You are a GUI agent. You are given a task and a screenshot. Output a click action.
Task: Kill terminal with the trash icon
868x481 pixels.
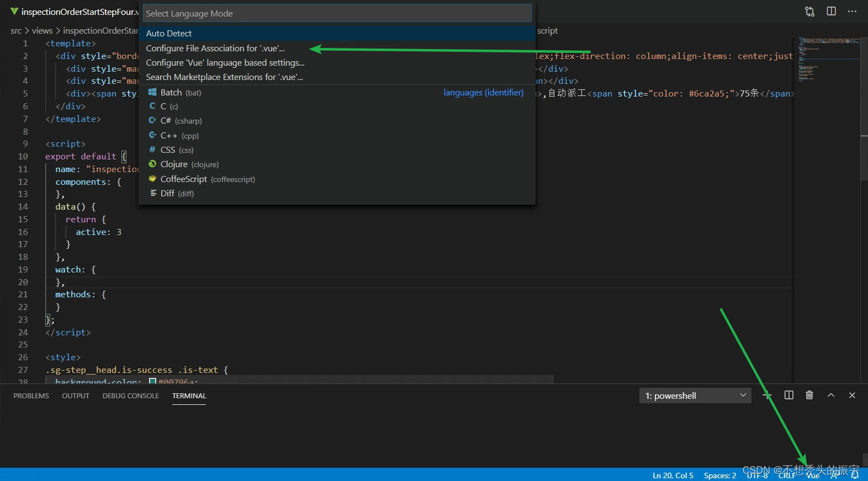[x=809, y=395]
